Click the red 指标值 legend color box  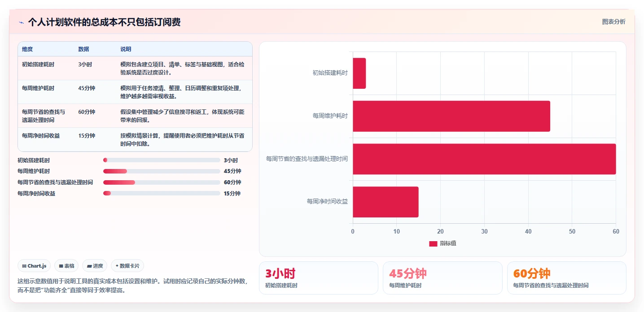(x=433, y=243)
